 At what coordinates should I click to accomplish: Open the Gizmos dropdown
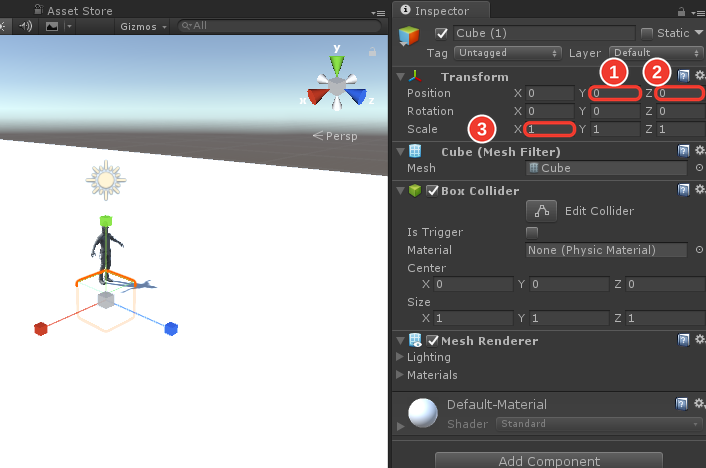coord(143,27)
